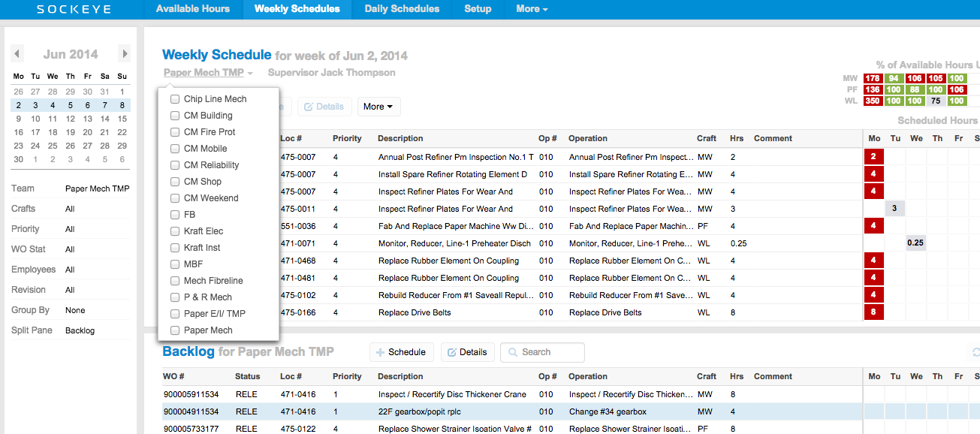Advance the mini calendar to July 2014
980x434 pixels.
pyautogui.click(x=124, y=53)
